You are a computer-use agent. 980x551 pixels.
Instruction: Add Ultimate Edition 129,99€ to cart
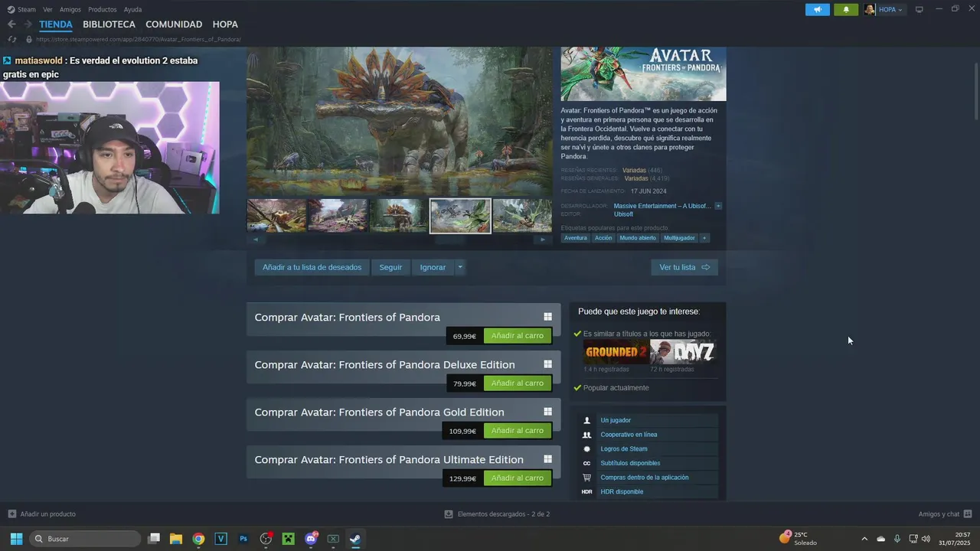coord(518,478)
